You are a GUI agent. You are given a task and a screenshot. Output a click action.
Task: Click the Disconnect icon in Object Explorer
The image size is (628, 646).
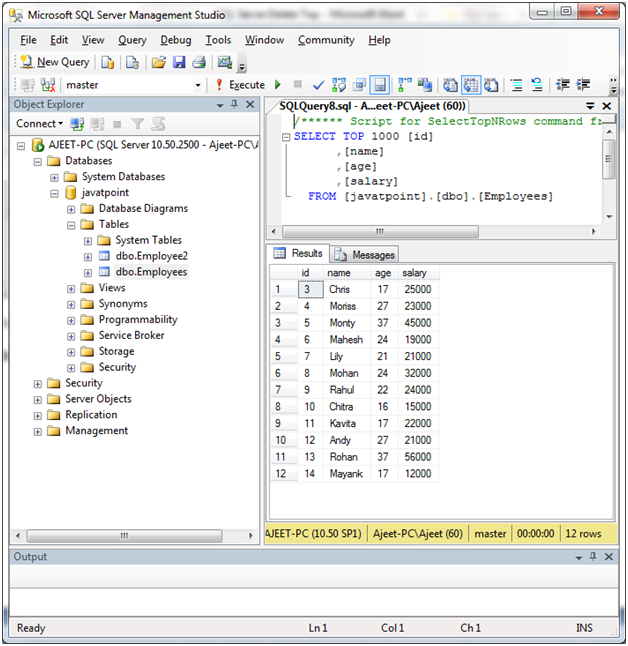tap(97, 124)
